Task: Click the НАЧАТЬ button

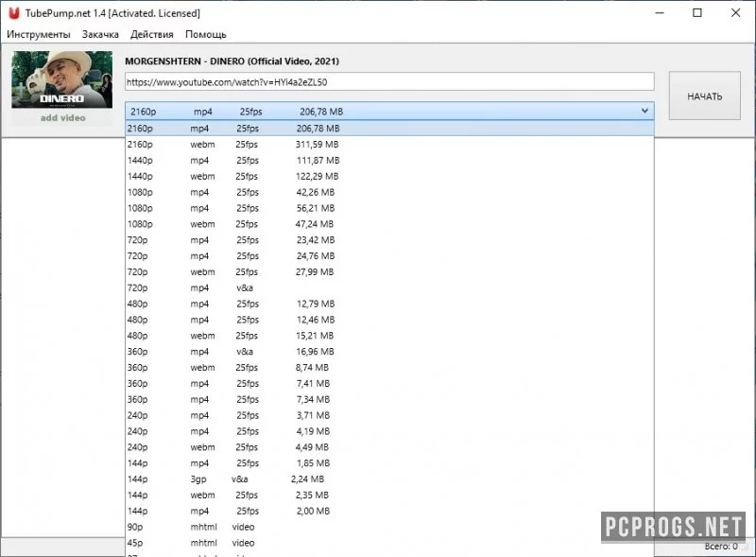Action: pyautogui.click(x=704, y=96)
